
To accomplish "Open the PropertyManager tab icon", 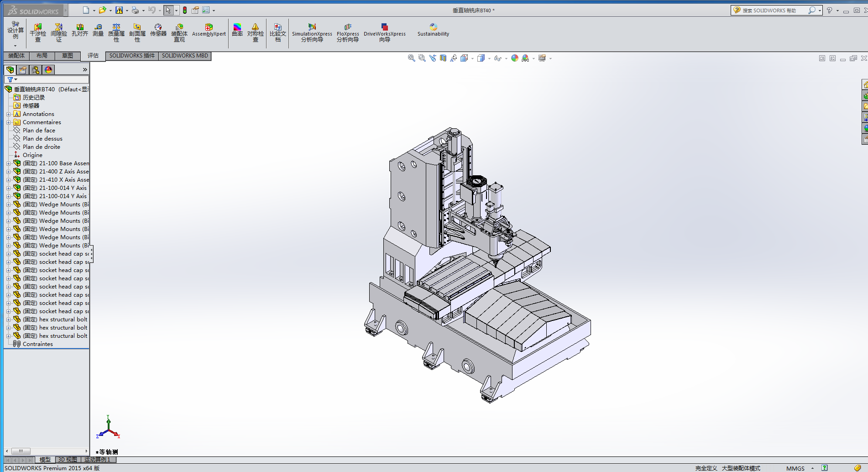I will coord(23,70).
